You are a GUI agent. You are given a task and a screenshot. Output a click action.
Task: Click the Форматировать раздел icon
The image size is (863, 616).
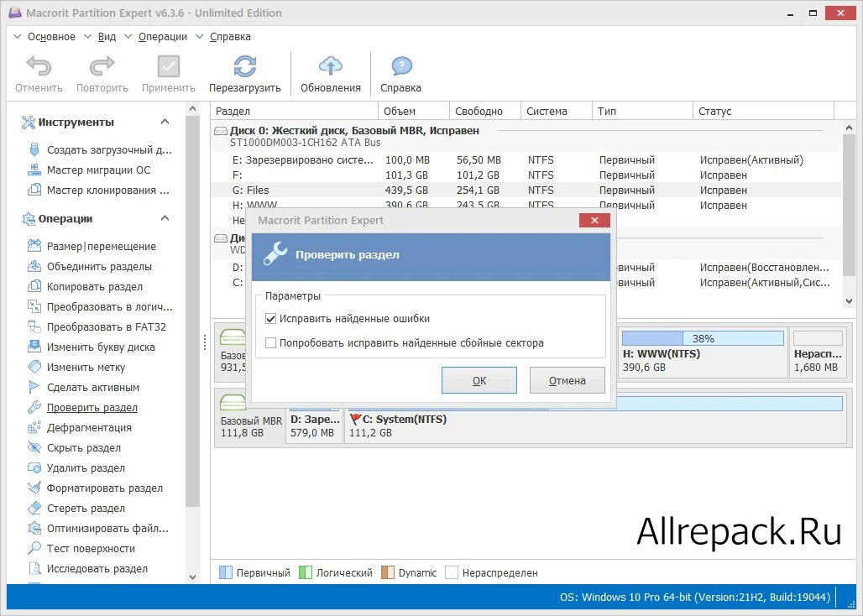coord(34,488)
